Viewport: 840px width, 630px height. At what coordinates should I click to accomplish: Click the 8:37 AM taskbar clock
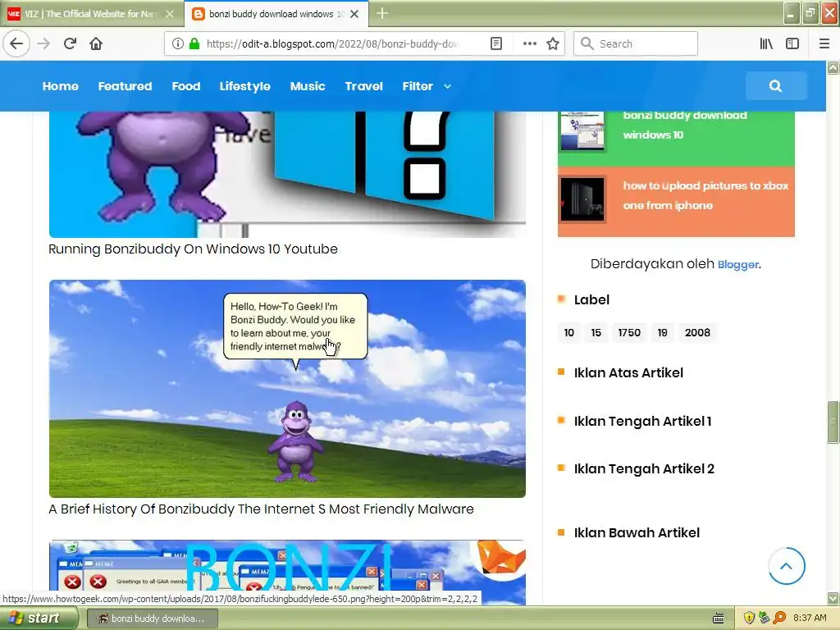click(810, 618)
